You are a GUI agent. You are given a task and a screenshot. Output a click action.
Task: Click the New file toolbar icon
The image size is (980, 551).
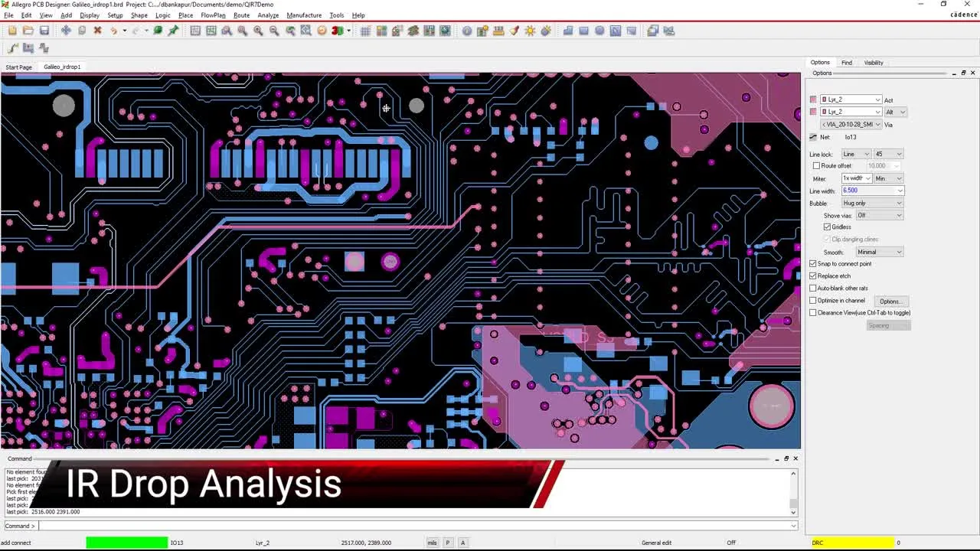point(12,31)
